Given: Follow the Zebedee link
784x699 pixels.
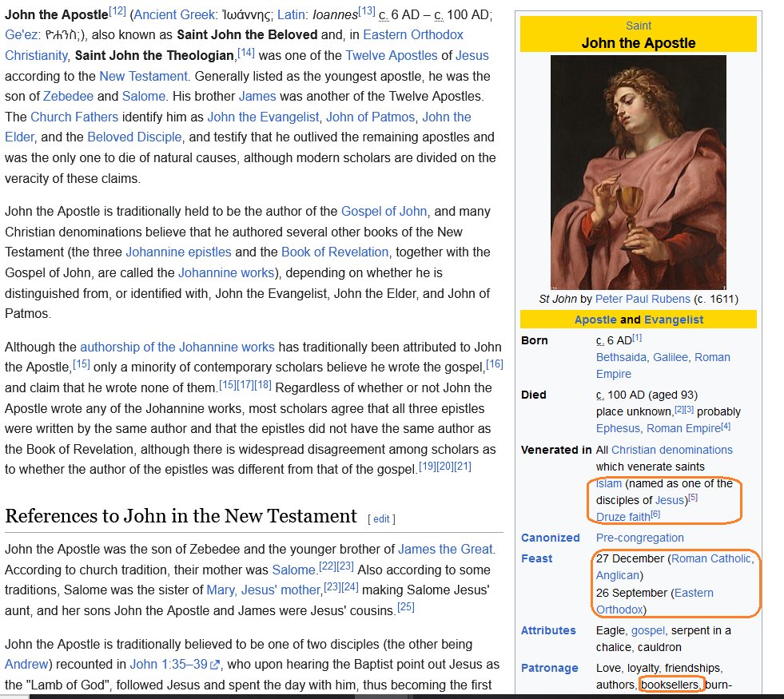Looking at the screenshot, I should pyautogui.click(x=68, y=96).
